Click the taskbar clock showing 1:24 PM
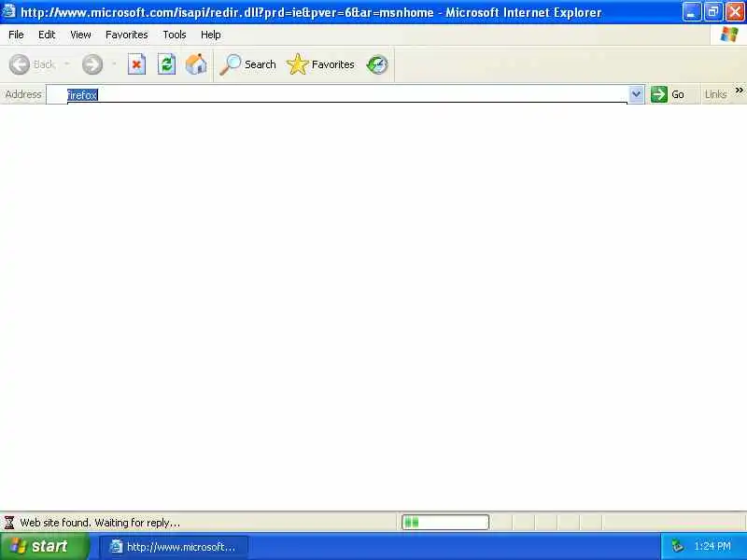747x560 pixels. tap(712, 546)
